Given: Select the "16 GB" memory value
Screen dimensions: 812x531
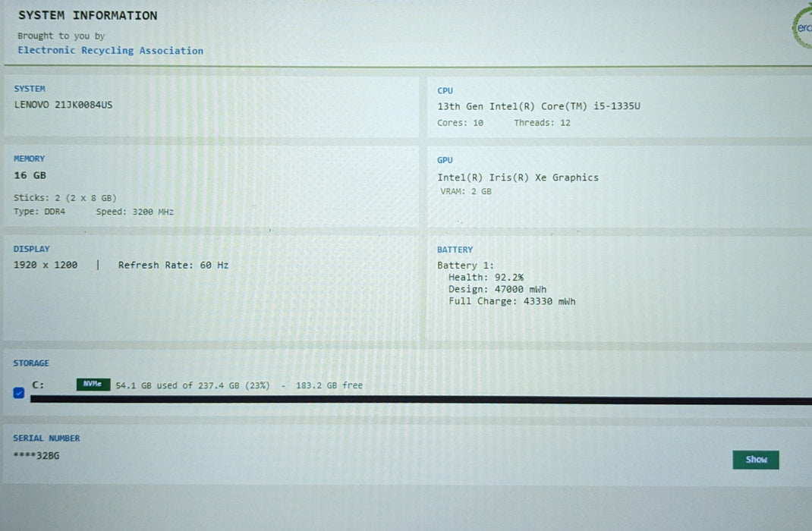Looking at the screenshot, I should pyautogui.click(x=30, y=175).
